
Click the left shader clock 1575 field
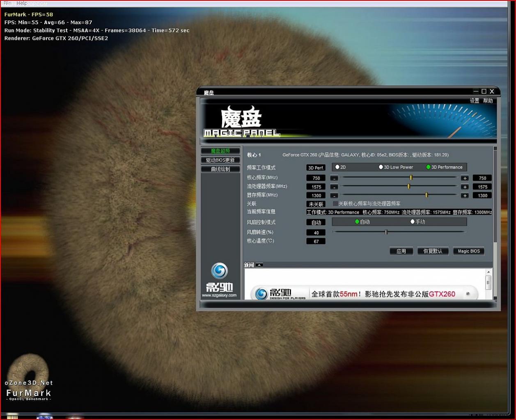coord(316,187)
